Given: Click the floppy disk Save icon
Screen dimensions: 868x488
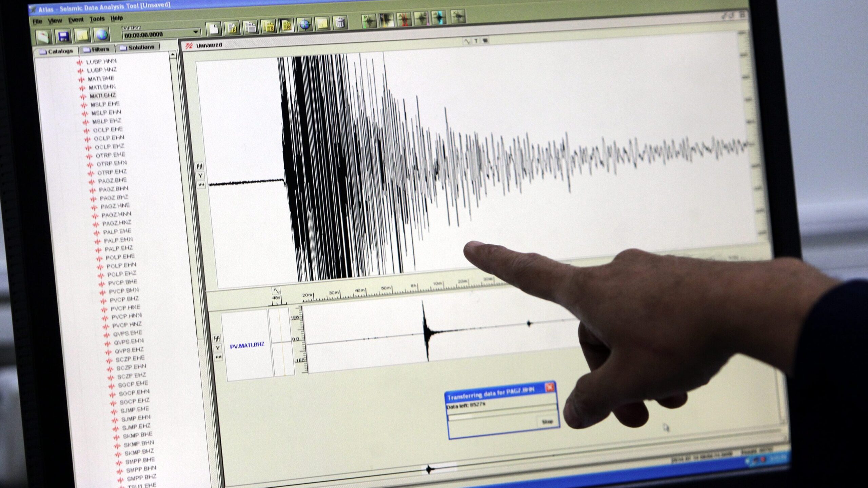Looking at the screenshot, I should pyautogui.click(x=63, y=36).
